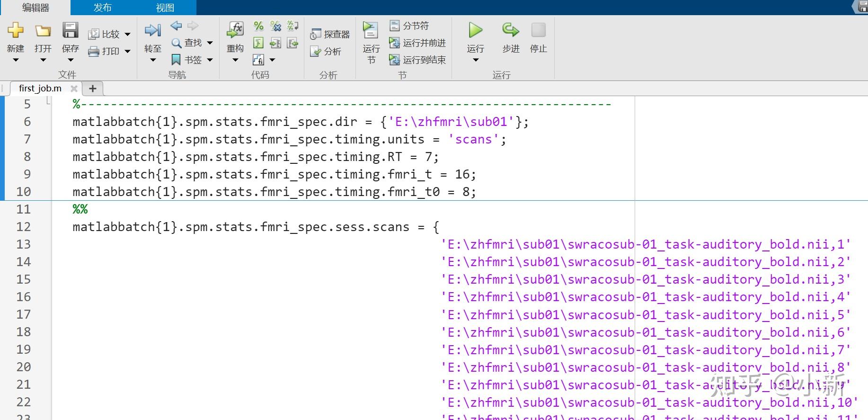The width and height of the screenshot is (868, 420).
Task: Select the first_job.m file tab
Action: [x=40, y=89]
